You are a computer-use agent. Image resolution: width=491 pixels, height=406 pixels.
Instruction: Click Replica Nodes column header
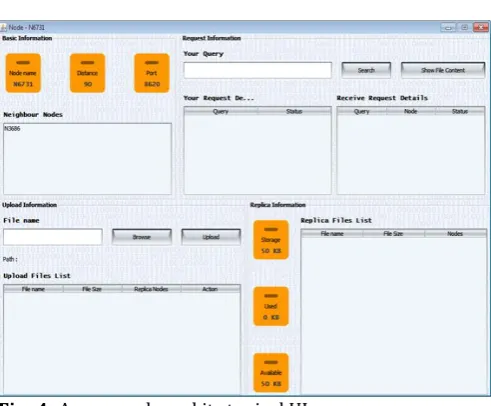pos(151,289)
